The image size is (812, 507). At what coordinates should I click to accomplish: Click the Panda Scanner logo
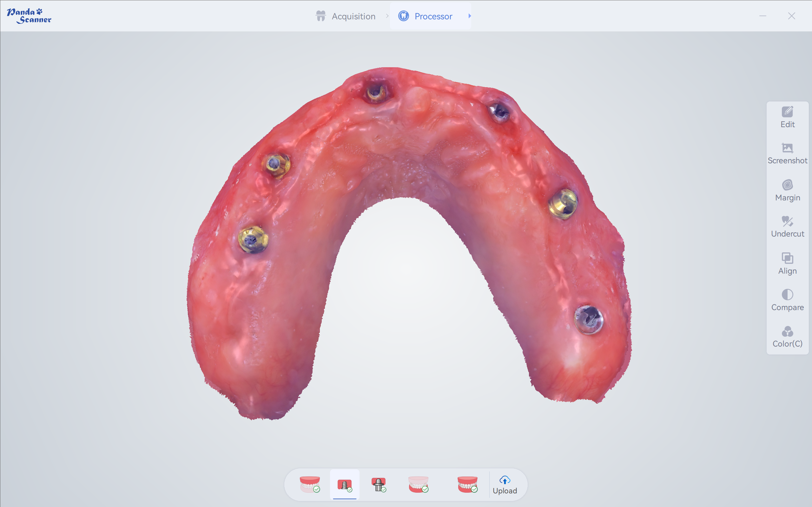[29, 15]
